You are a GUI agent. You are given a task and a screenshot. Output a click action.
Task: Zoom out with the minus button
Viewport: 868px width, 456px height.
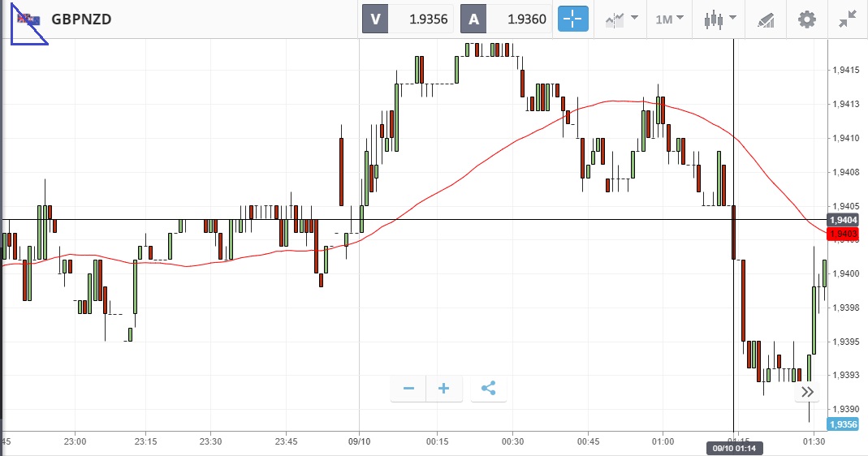tap(408, 389)
